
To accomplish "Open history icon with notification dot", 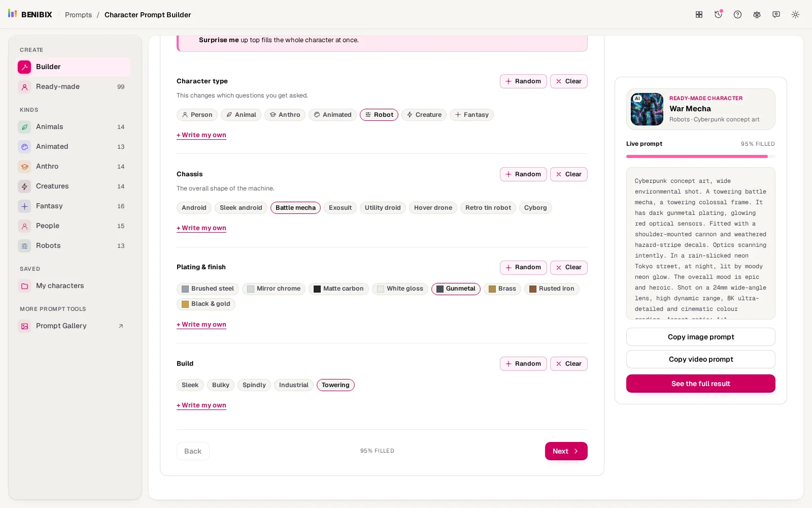I will 718,15.
